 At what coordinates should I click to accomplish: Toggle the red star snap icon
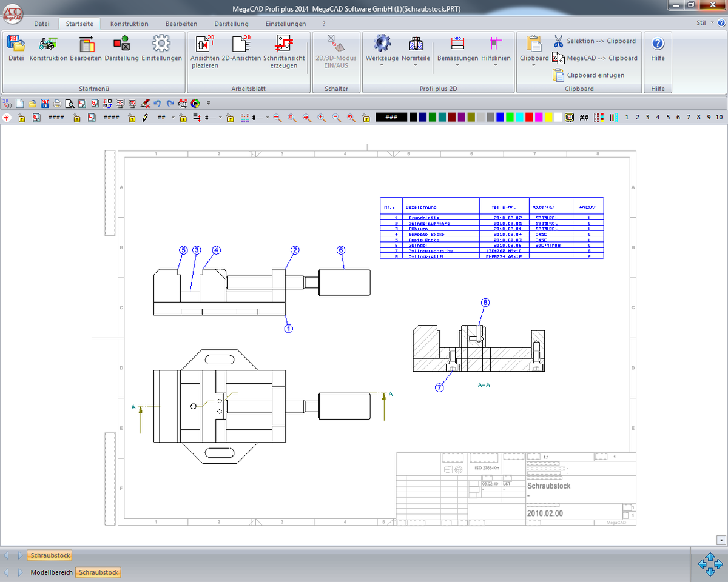click(x=7, y=118)
